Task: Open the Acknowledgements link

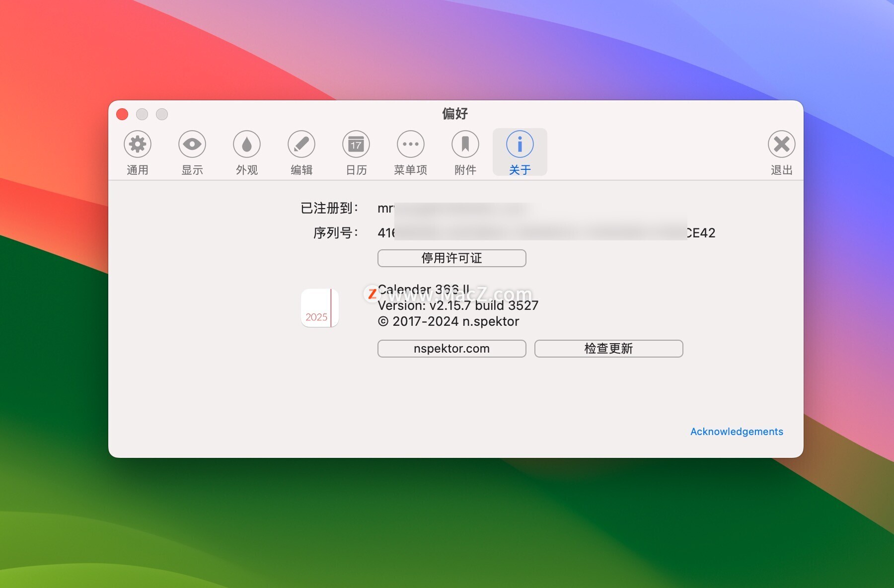Action: pos(737,432)
